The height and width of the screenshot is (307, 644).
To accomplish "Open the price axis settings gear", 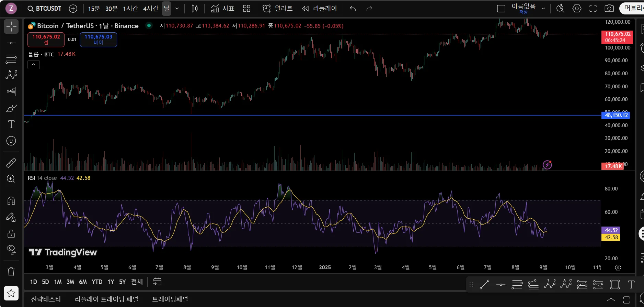I will point(618,267).
